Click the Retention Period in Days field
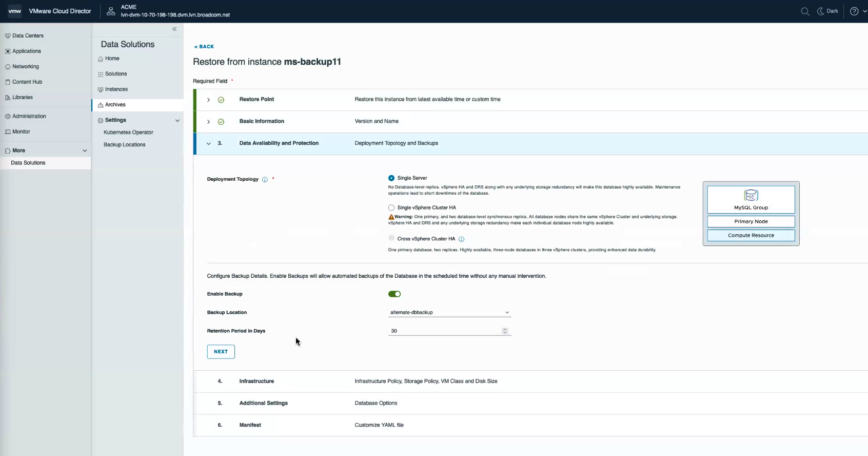This screenshot has width=868, height=456. point(445,331)
